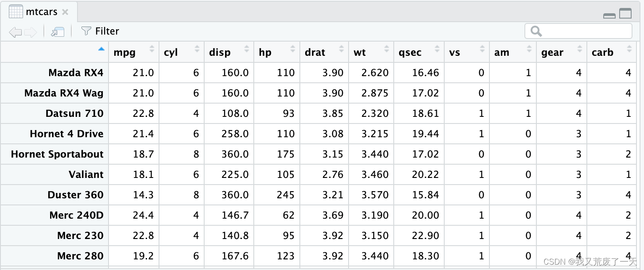Click the qsec value 17.02 for Mazda RX4 Wag
644x270 pixels.
click(x=425, y=93)
